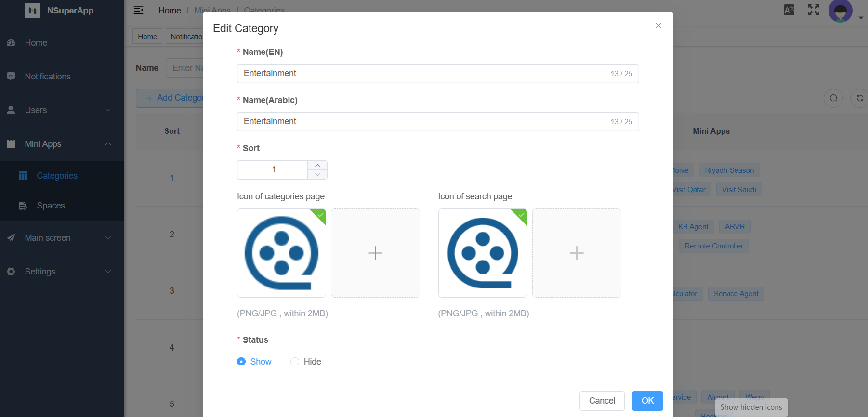Image resolution: width=868 pixels, height=417 pixels.
Task: Click the sidebar collapse hamburger icon
Action: (139, 10)
